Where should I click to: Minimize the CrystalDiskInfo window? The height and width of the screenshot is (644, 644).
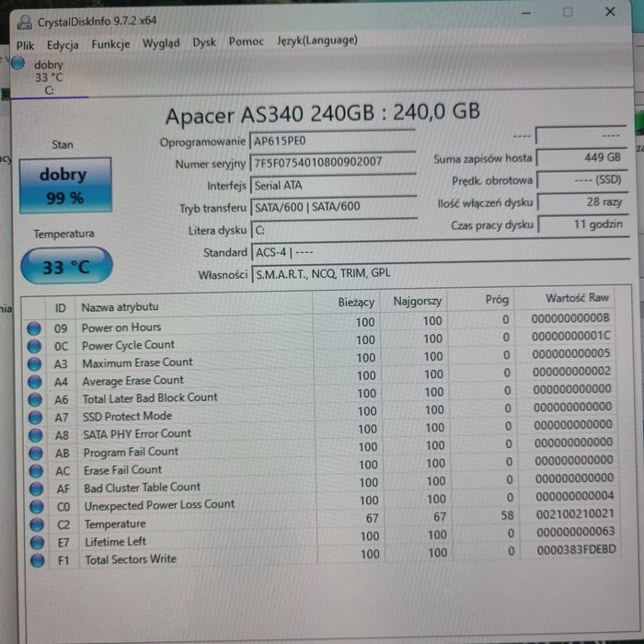pos(526,14)
